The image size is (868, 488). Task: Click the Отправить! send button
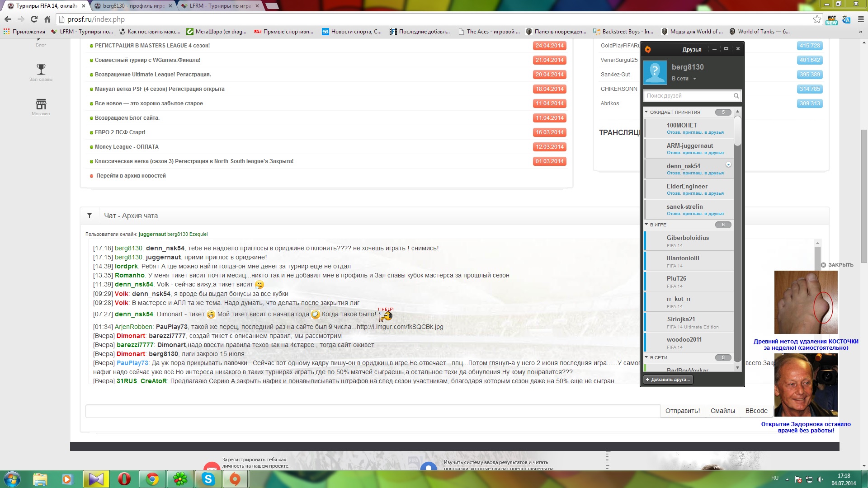point(682,411)
